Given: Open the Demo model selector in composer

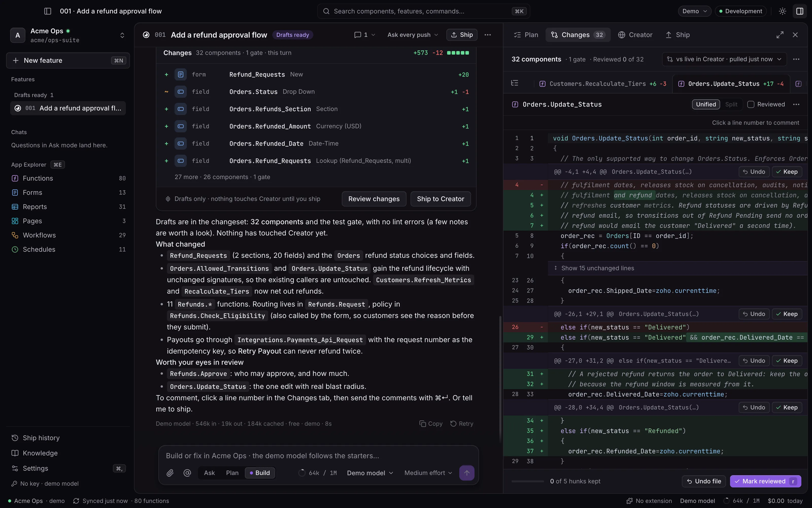Looking at the screenshot, I should [x=370, y=473].
